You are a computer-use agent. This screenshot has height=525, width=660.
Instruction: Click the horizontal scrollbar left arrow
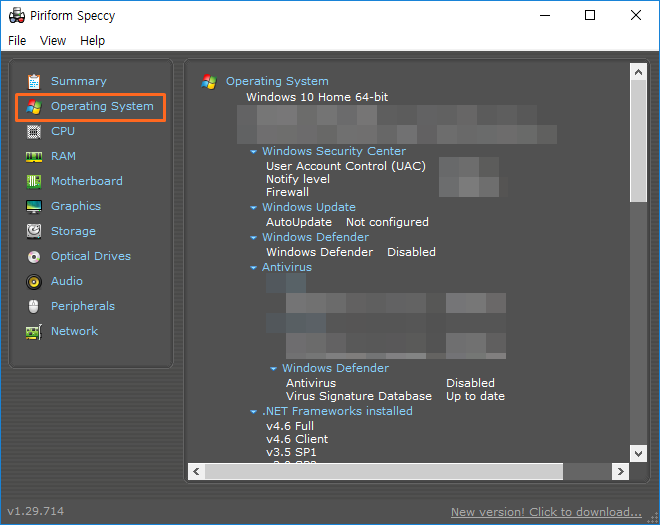tap(197, 472)
